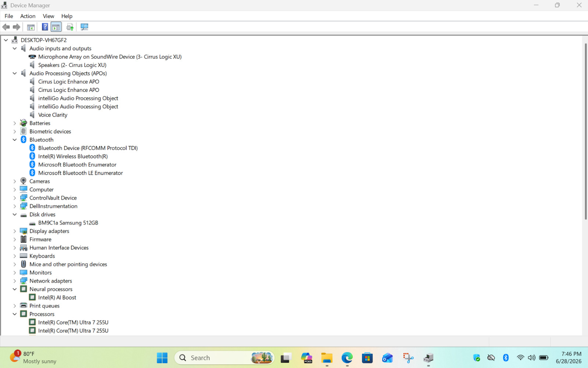Collapse the Audio inputs and outputs category
The height and width of the screenshot is (368, 588).
15,48
